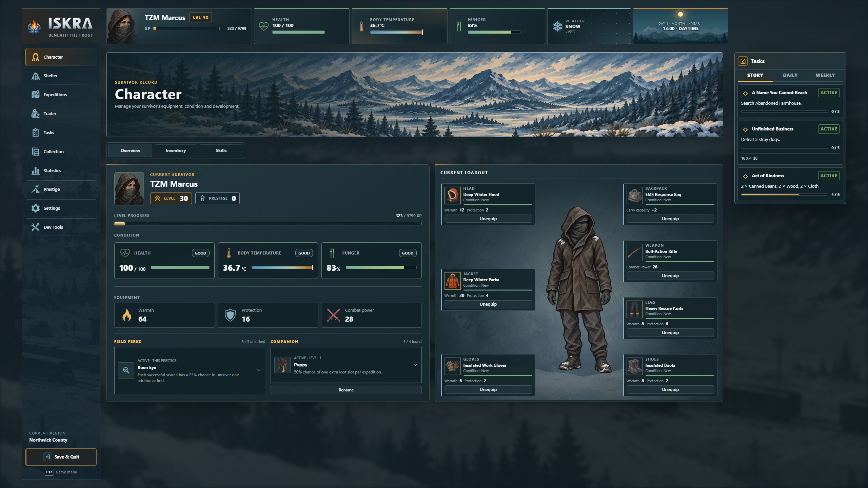Open the Expeditions map icon
Image resolution: width=868 pixels, height=488 pixels.
pyautogui.click(x=35, y=95)
